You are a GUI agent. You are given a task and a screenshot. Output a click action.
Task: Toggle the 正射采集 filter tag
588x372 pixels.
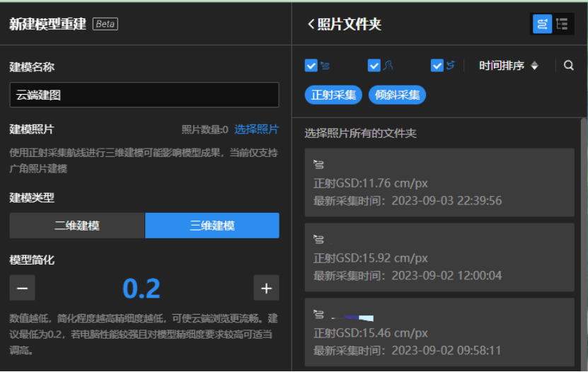333,95
